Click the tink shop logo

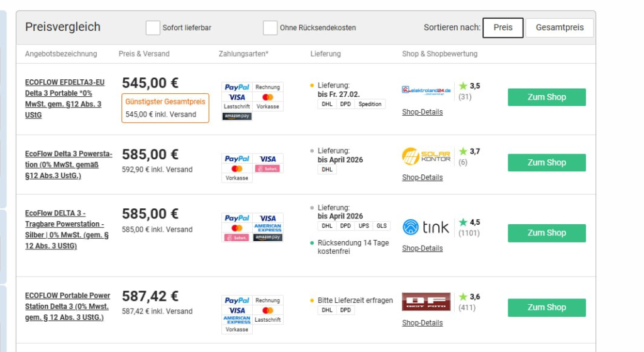point(426,227)
